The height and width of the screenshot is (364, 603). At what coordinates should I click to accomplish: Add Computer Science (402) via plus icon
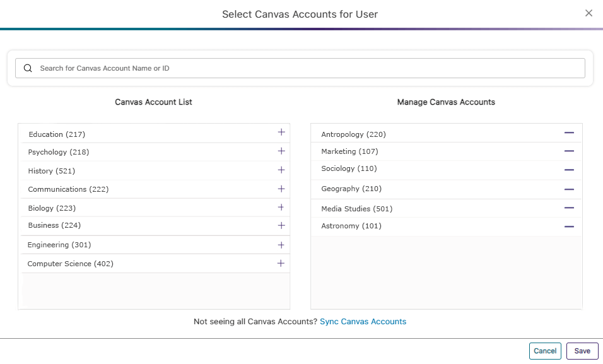(x=281, y=263)
